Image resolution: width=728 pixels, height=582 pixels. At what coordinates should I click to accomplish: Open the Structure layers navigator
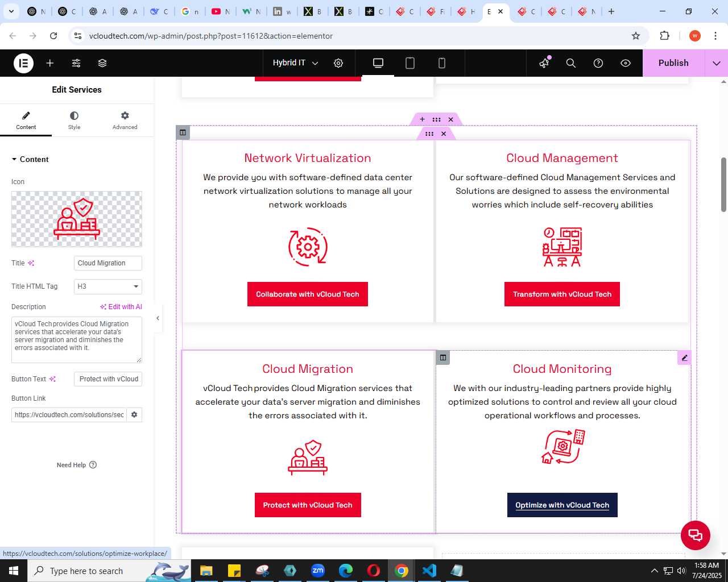pyautogui.click(x=102, y=63)
